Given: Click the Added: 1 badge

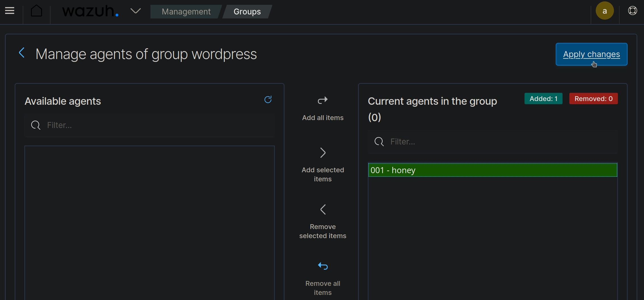Looking at the screenshot, I should (543, 99).
